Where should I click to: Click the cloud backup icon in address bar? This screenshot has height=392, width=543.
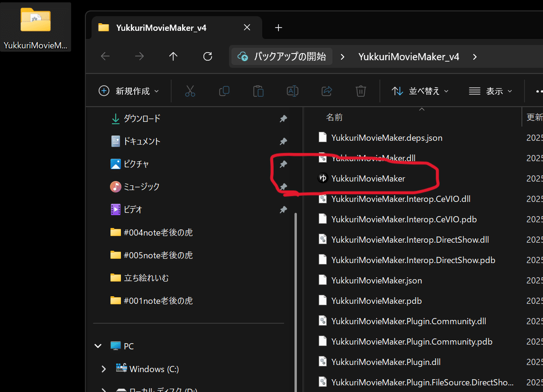(243, 56)
